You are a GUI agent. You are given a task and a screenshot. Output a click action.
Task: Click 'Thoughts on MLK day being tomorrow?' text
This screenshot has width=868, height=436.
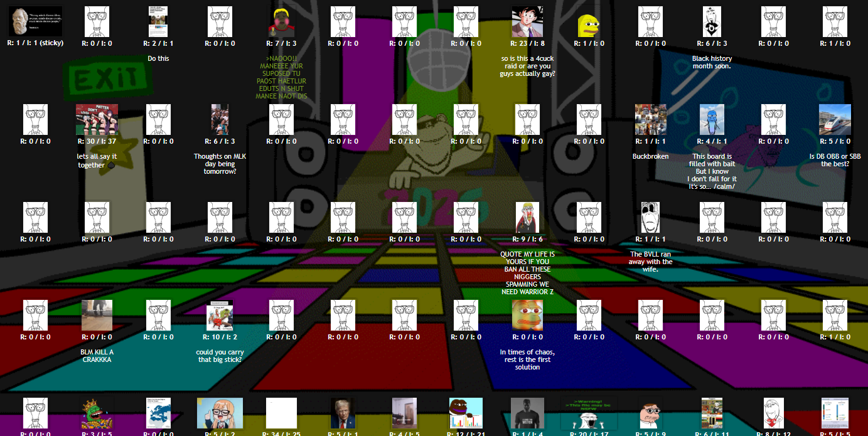(220, 164)
